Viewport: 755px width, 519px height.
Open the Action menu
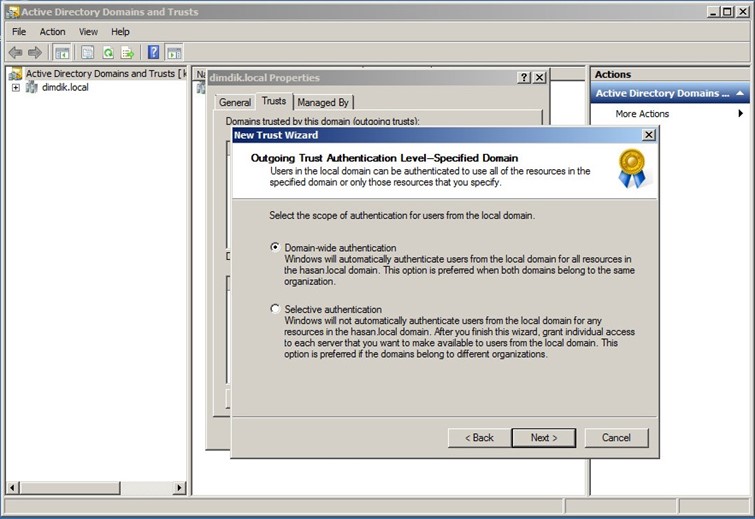point(52,32)
